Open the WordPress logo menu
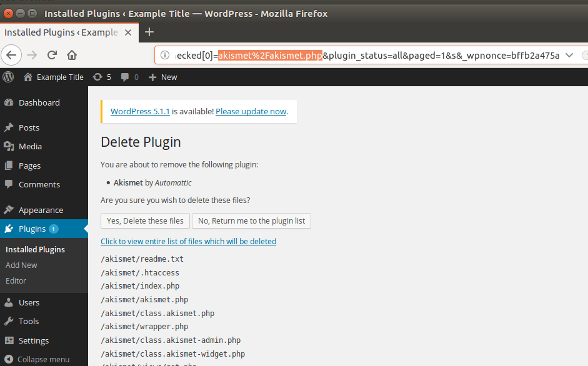 [x=8, y=77]
